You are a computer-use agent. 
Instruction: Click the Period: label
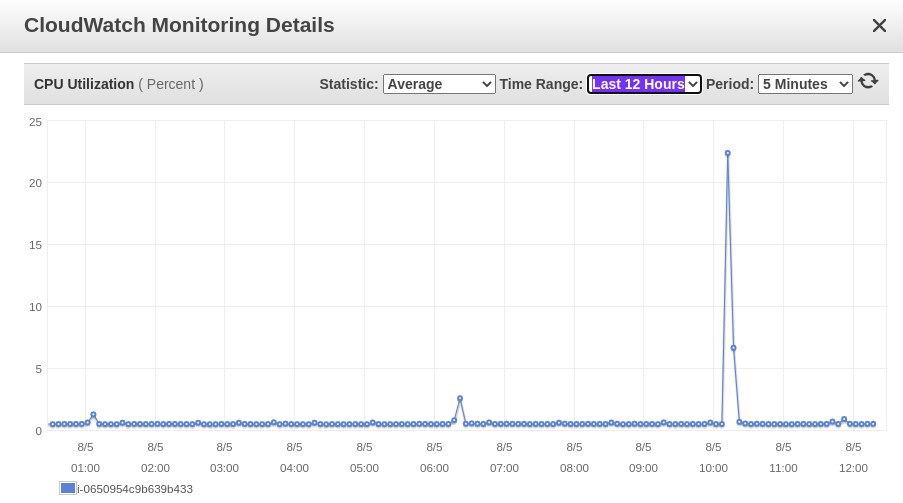(x=730, y=84)
